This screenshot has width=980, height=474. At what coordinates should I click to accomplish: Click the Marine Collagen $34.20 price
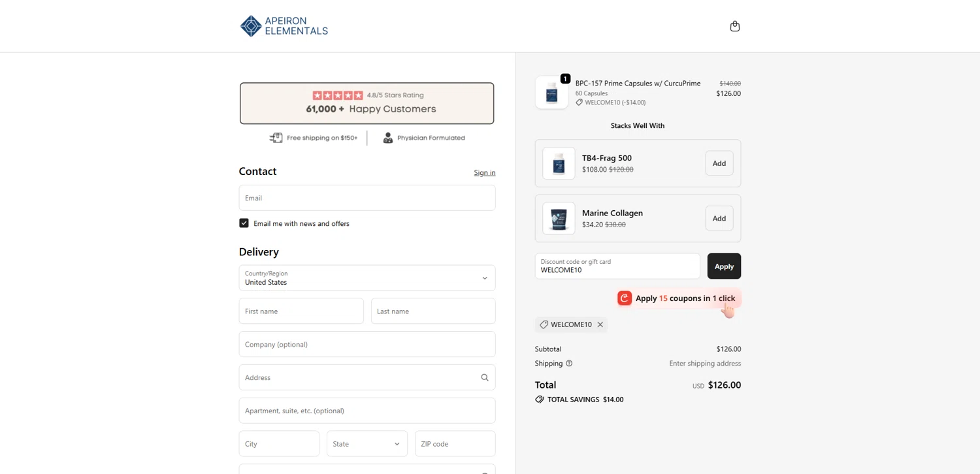[x=592, y=225]
